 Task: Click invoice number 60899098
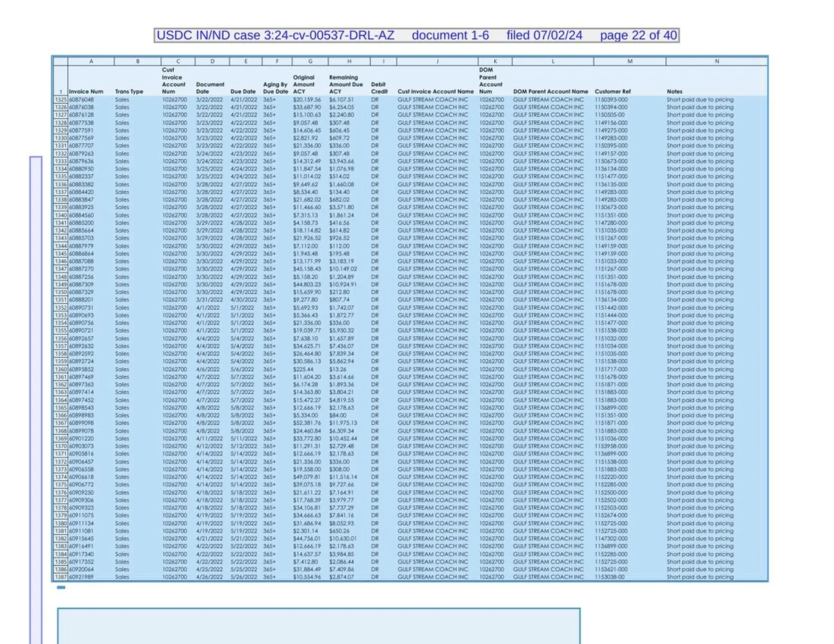coord(81,423)
